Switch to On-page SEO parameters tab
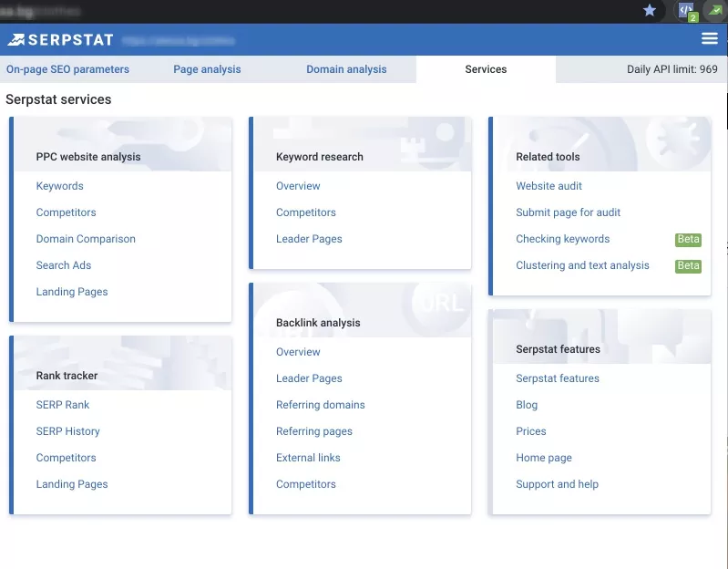728x569 pixels. [67, 69]
